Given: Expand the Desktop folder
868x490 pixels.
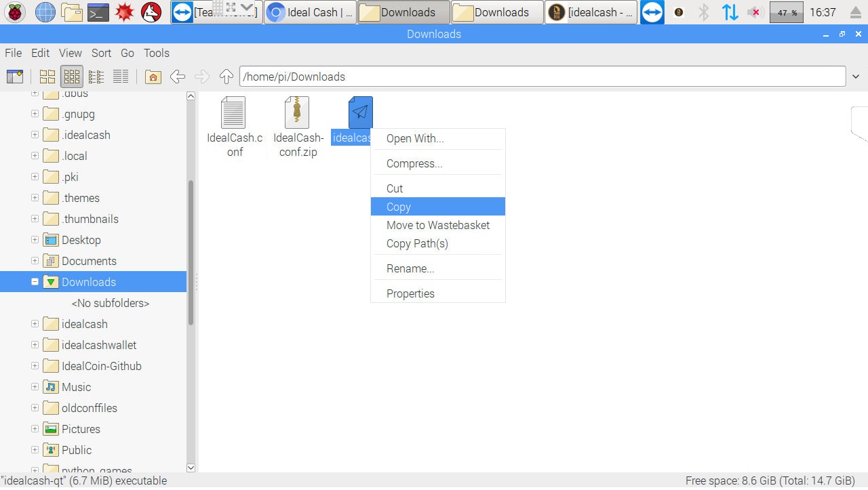Looking at the screenshot, I should tap(35, 240).
